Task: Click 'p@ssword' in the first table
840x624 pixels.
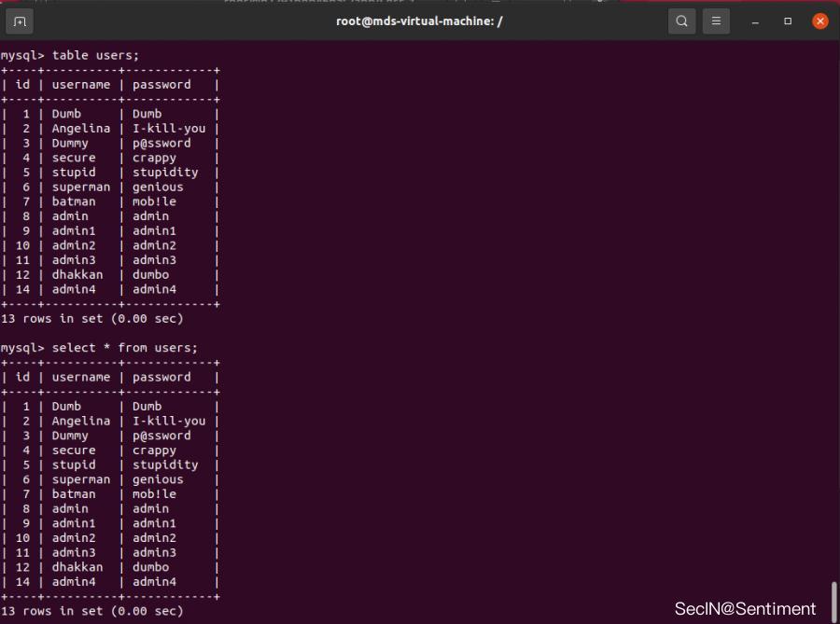Action: click(161, 143)
